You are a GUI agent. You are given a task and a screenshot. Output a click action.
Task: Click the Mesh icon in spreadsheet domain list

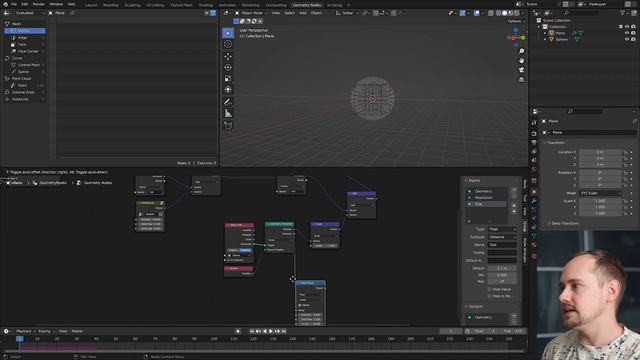pyautogui.click(x=7, y=24)
